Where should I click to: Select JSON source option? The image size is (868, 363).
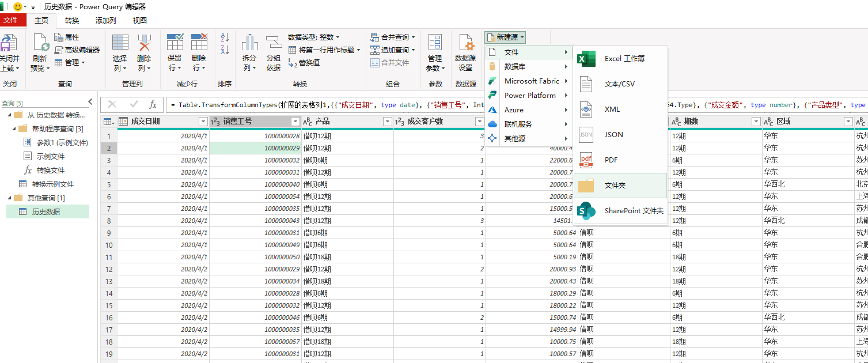coord(621,135)
